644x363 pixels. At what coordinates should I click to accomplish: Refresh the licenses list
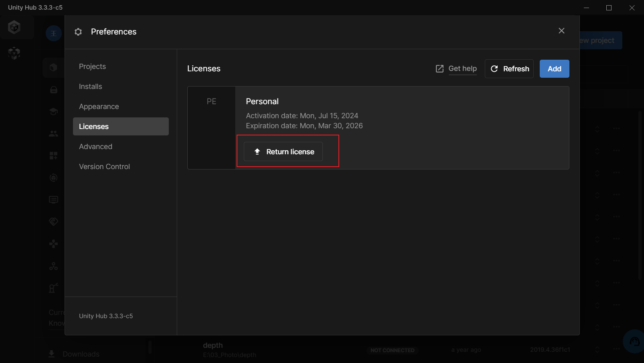(509, 69)
